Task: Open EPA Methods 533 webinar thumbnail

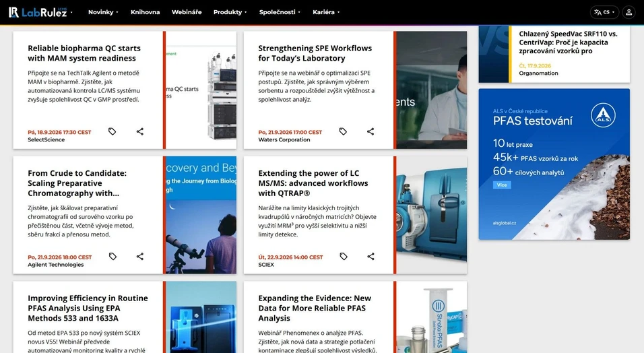Action: pos(201,317)
